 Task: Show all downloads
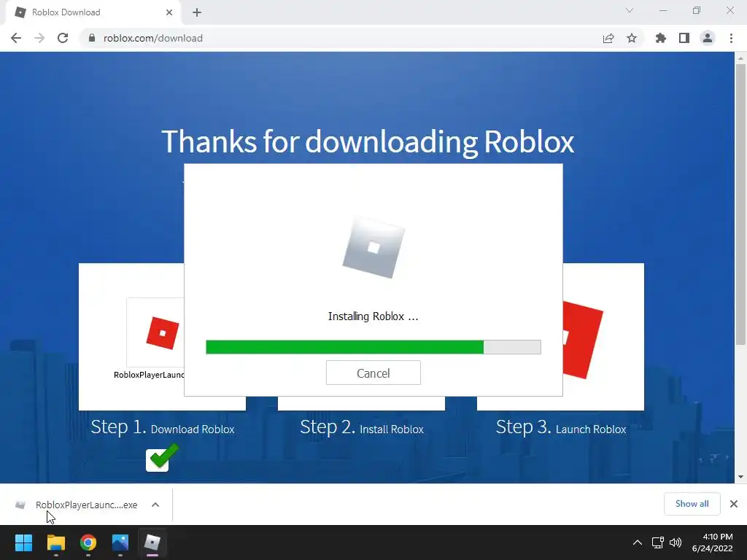click(x=692, y=504)
